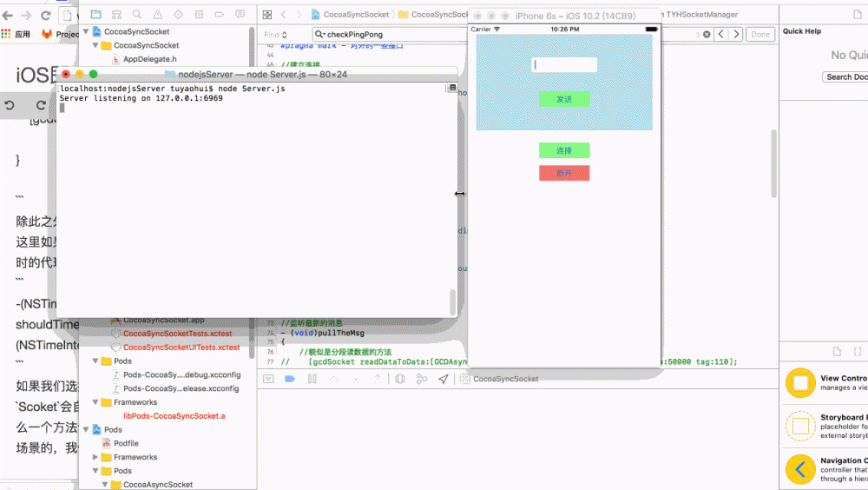
Task: Jump to the next find result
Action: (736, 35)
